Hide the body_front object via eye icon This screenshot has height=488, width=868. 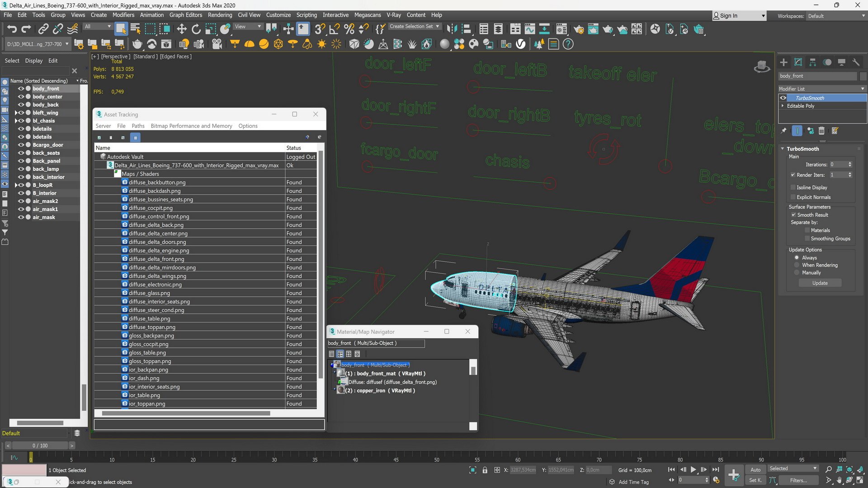click(21, 89)
